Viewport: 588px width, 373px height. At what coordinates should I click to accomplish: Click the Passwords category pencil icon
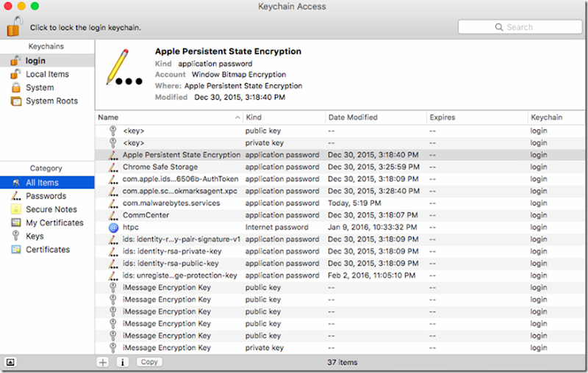tap(15, 195)
